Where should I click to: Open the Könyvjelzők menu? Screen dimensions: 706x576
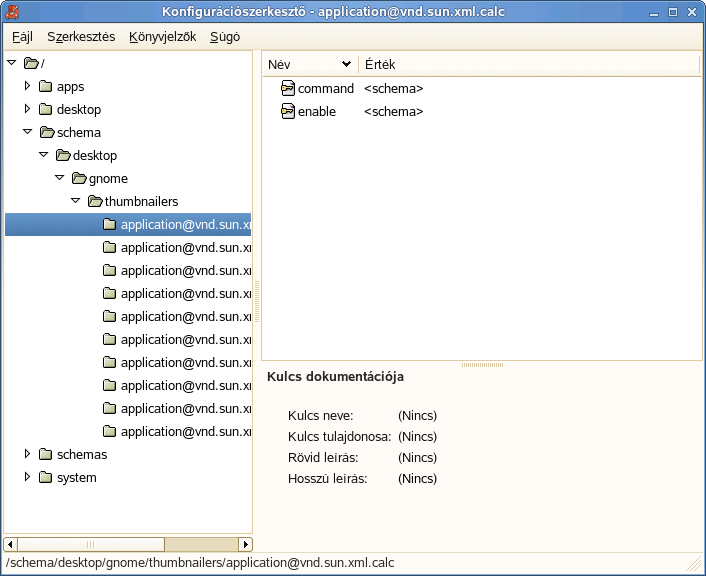(x=163, y=36)
